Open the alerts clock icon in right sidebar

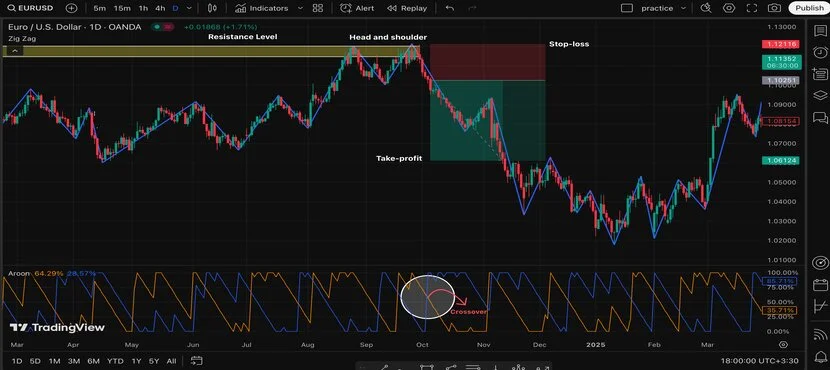pos(820,52)
